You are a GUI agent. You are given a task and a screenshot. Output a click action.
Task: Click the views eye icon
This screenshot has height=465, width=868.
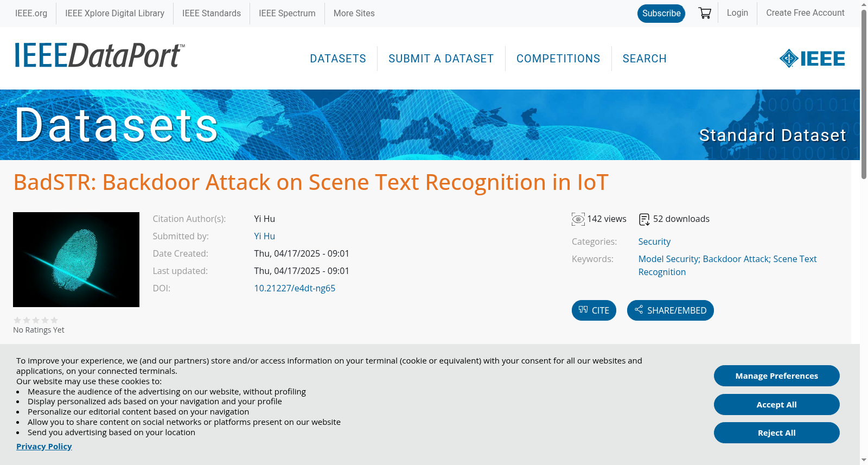(578, 219)
